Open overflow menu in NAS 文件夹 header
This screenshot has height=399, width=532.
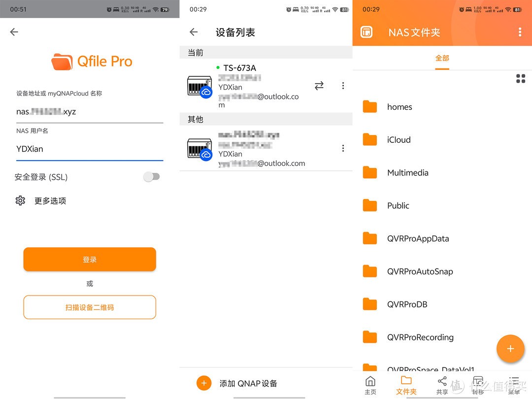click(x=520, y=32)
